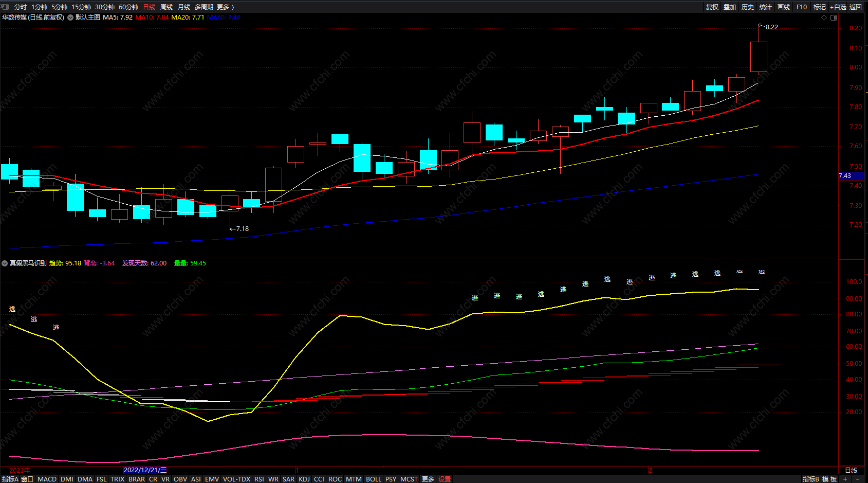This screenshot has height=483, width=868.
Task: Click the 2022/12/21/三 date marker
Action: (145, 470)
